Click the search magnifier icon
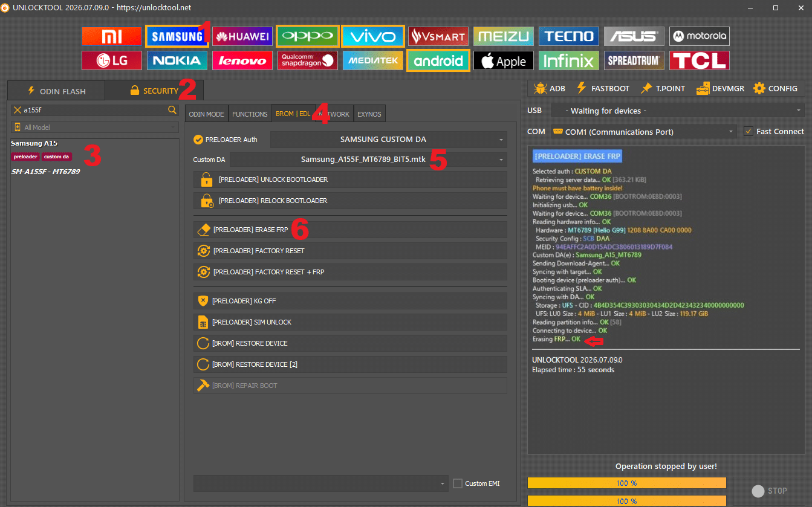The image size is (812, 507). (172, 110)
